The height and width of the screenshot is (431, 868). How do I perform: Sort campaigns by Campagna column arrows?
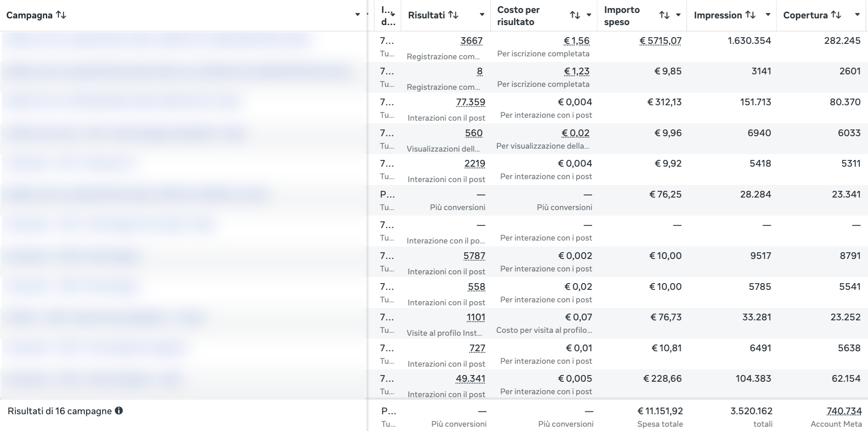pos(61,15)
